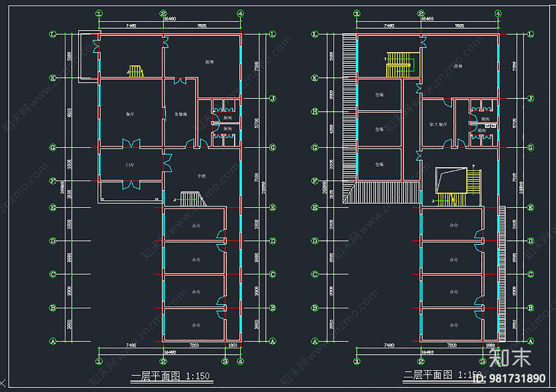
Task: Click the 6000 dimension in first floor plan
Action: 69,113
